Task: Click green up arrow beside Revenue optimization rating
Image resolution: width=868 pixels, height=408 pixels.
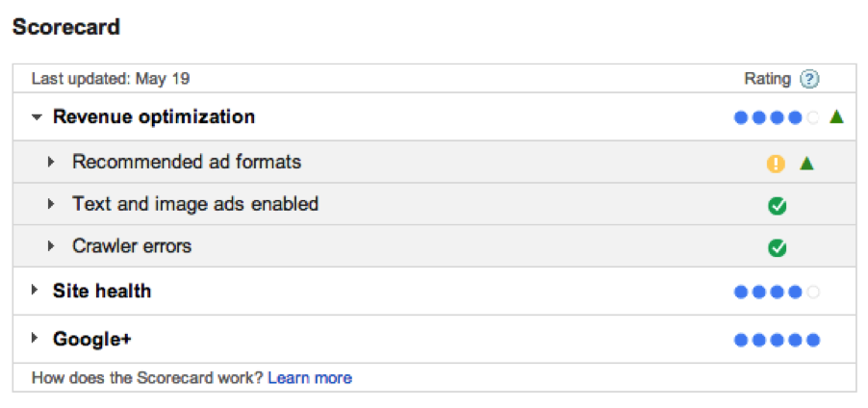Action: click(x=836, y=117)
